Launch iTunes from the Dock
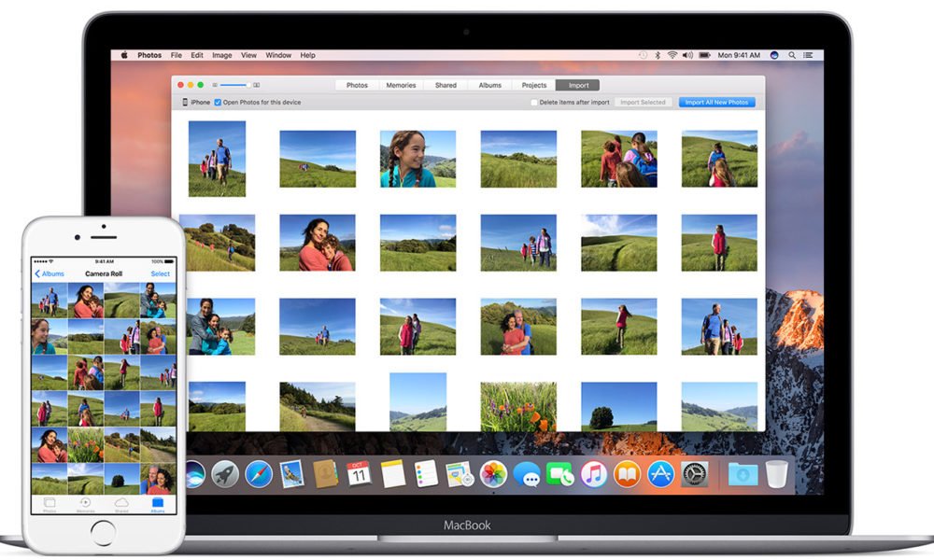Image resolution: width=934 pixels, height=560 pixels. click(593, 475)
